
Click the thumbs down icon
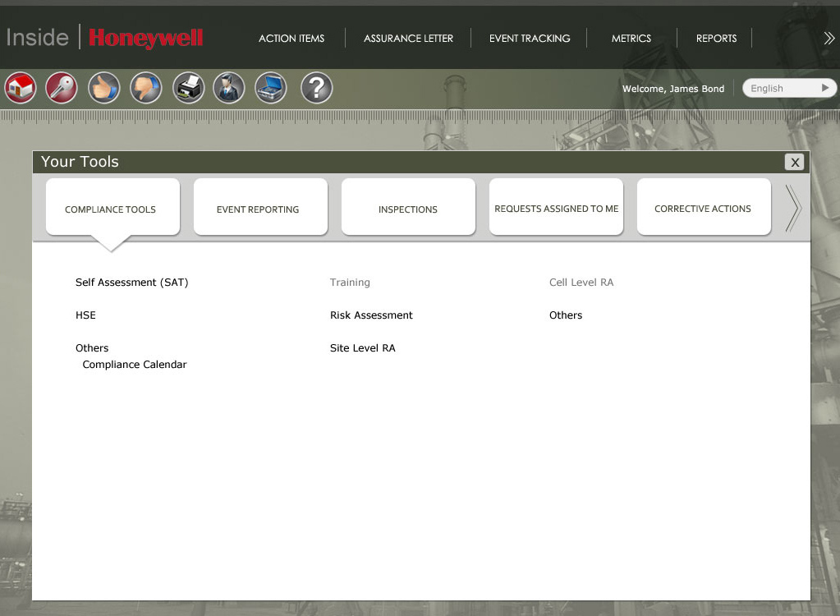coord(146,88)
